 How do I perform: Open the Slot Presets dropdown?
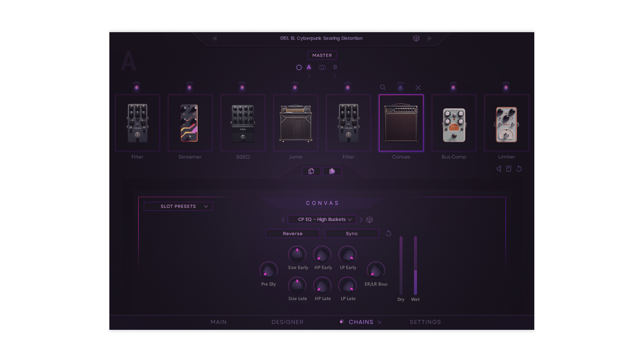178,206
